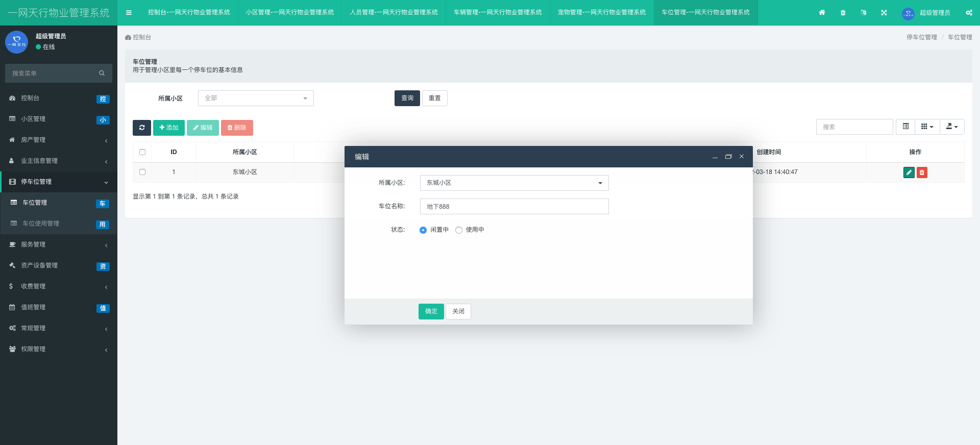Screen dimensions: 980x445
Task: Select the 使用中 radio button
Action: (x=459, y=230)
